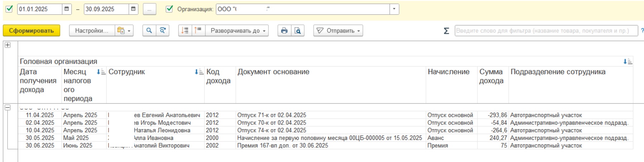The height and width of the screenshot is (162, 644).
Task: Open the report variants dropdown icon
Action: (x=124, y=31)
